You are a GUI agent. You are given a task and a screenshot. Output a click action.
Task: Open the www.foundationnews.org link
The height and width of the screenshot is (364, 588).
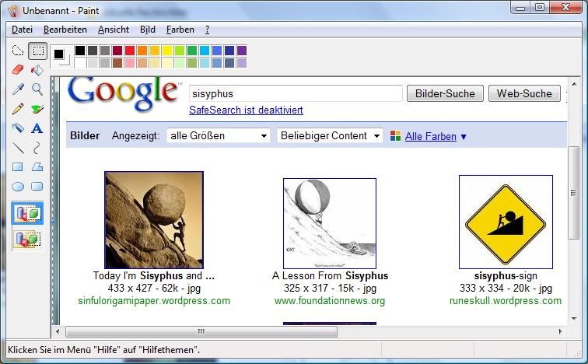pos(330,301)
